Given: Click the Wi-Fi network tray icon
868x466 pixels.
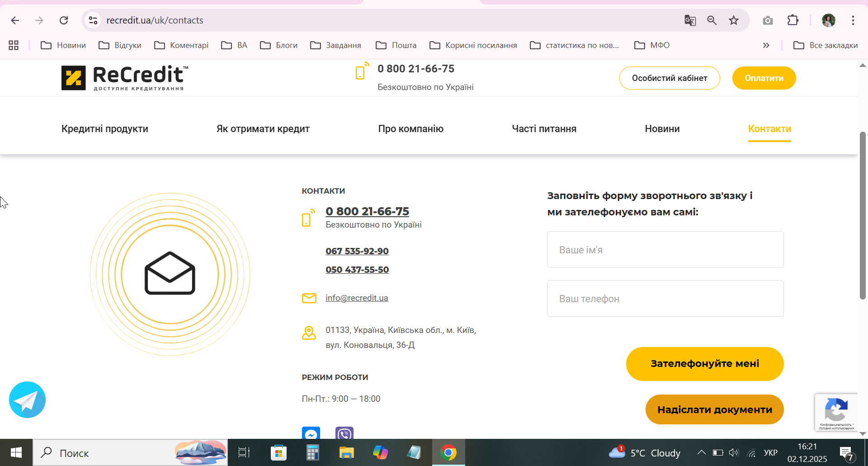Looking at the screenshot, I should [751, 453].
